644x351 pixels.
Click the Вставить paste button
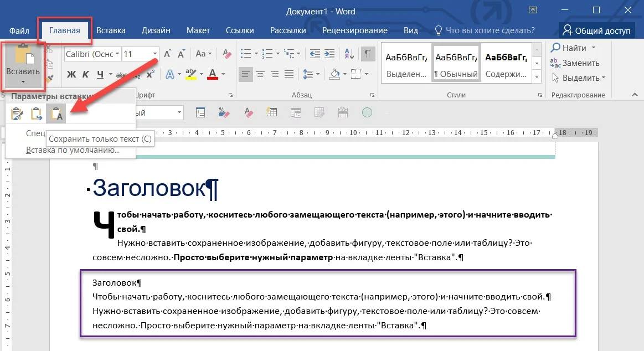pos(23,61)
